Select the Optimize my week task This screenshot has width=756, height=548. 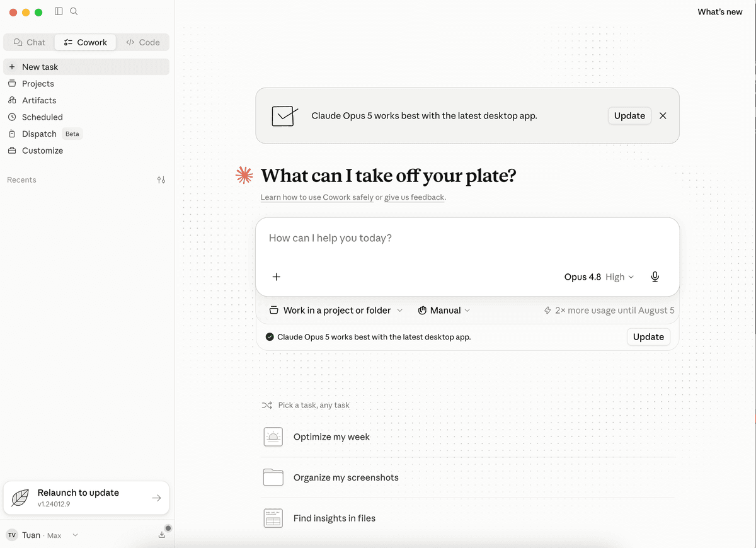pos(467,437)
